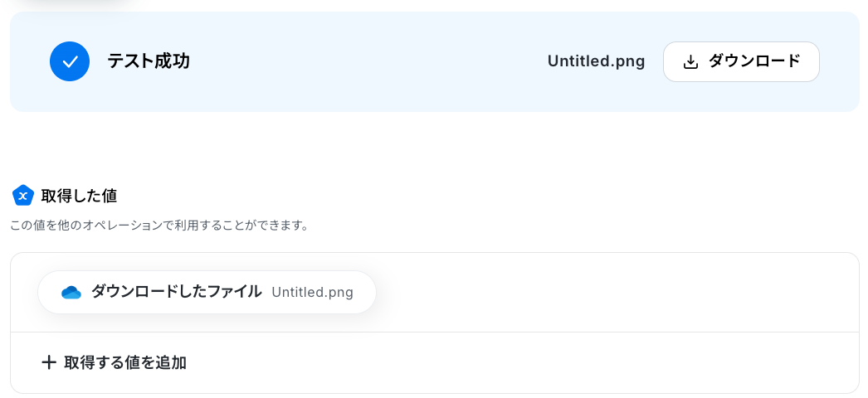This screenshot has height=398, width=868.
Task: Click the description text about other operations
Action: click(x=159, y=225)
